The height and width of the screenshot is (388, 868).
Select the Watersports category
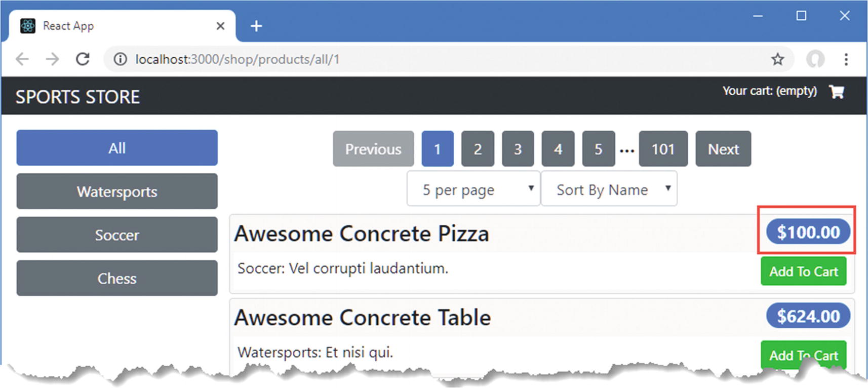[x=117, y=191]
